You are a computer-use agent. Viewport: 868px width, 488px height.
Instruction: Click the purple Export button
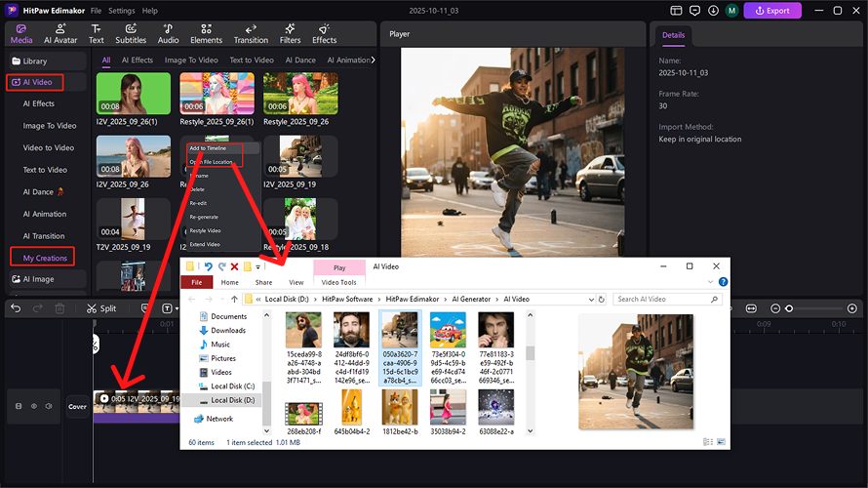click(772, 11)
